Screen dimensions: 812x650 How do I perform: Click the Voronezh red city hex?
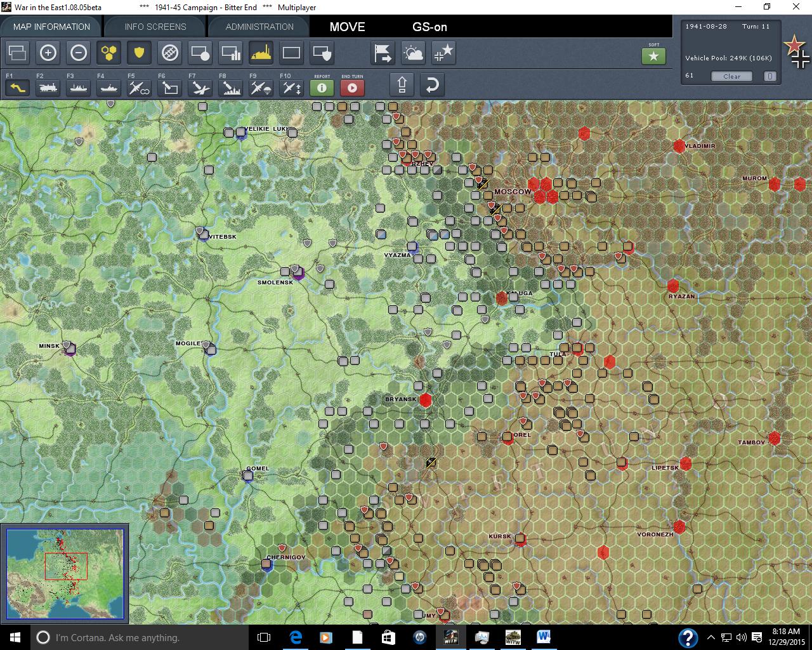click(x=679, y=527)
